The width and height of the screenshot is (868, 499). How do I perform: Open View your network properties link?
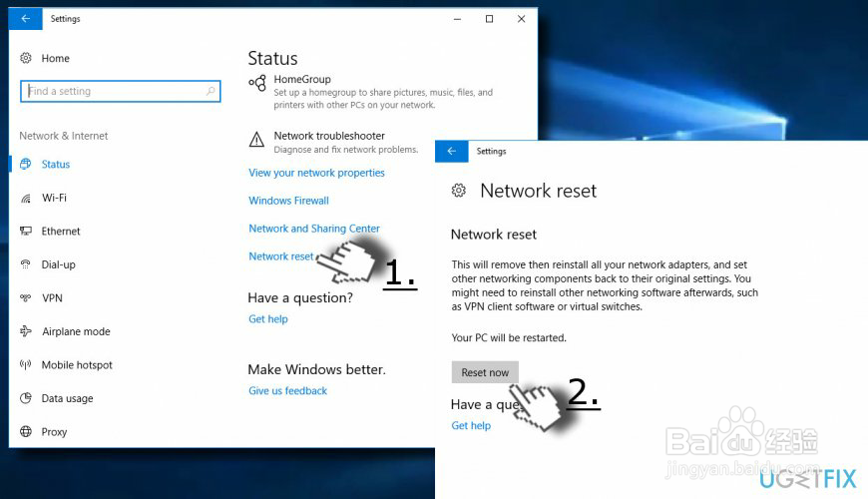point(316,173)
